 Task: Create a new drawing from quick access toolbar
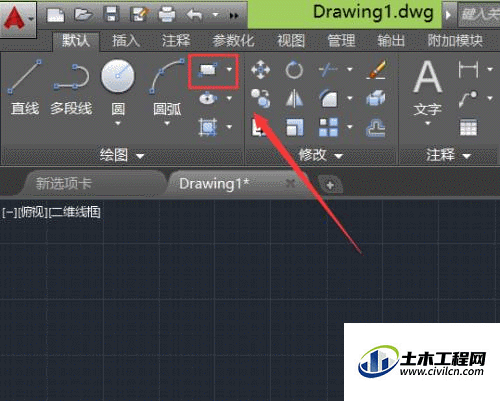coord(56,15)
